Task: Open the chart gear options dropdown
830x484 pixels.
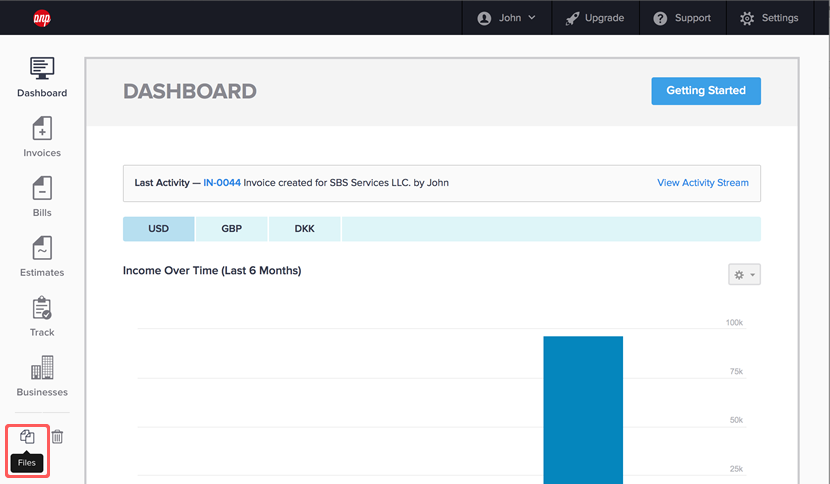Action: (744, 274)
